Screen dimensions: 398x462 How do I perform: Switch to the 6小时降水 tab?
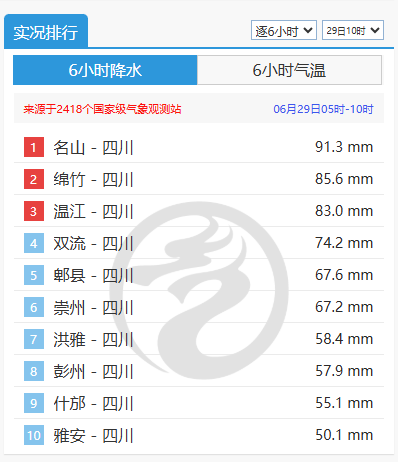tap(105, 70)
